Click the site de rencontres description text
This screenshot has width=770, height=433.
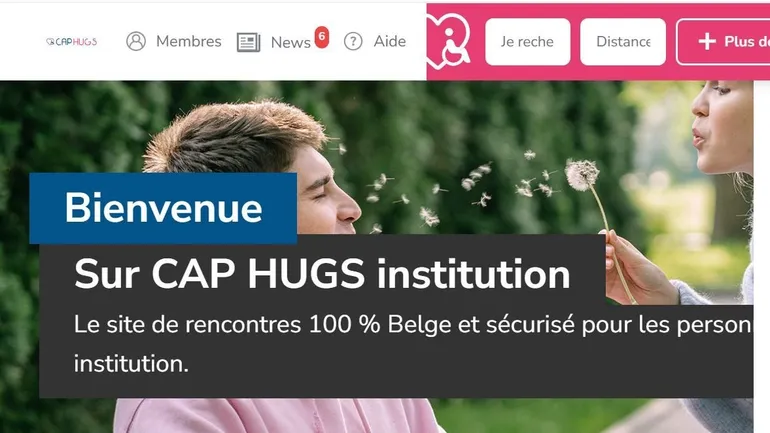(x=412, y=344)
